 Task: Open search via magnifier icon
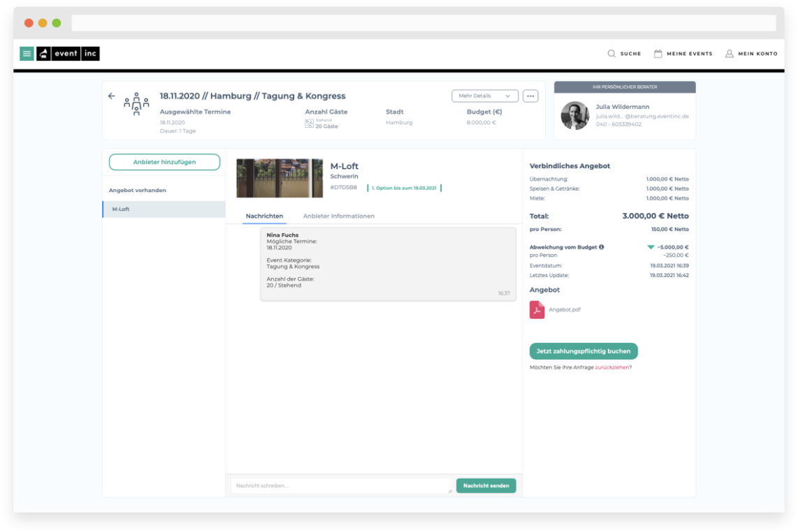611,53
